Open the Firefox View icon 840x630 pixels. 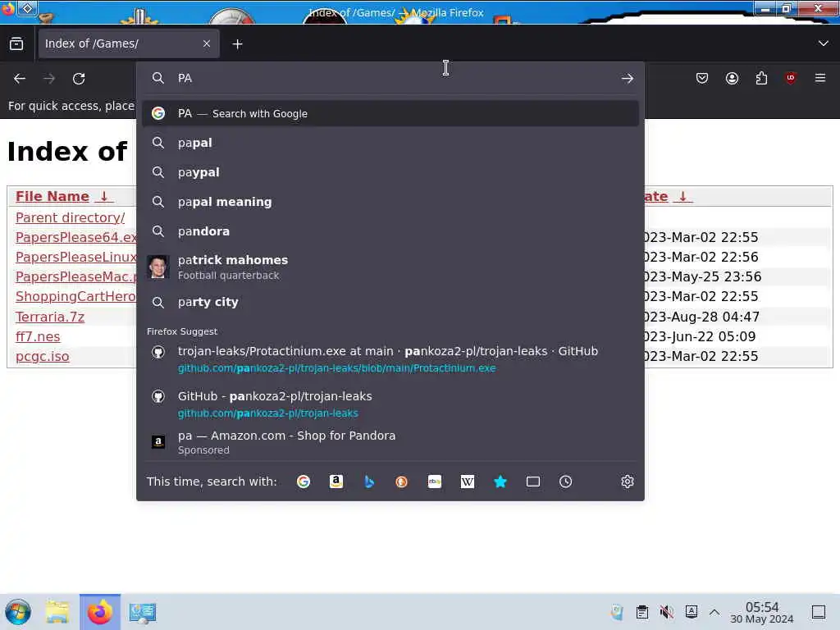tap(16, 44)
